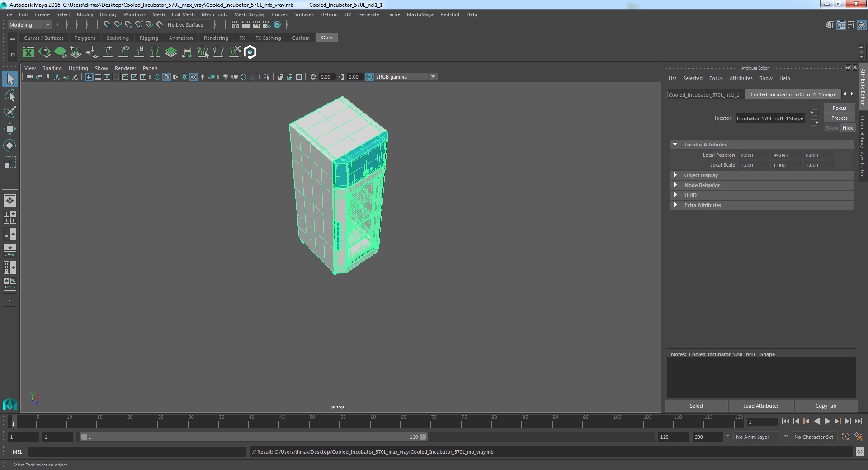
Task: Select the Paint Selection tool
Action: tap(10, 112)
